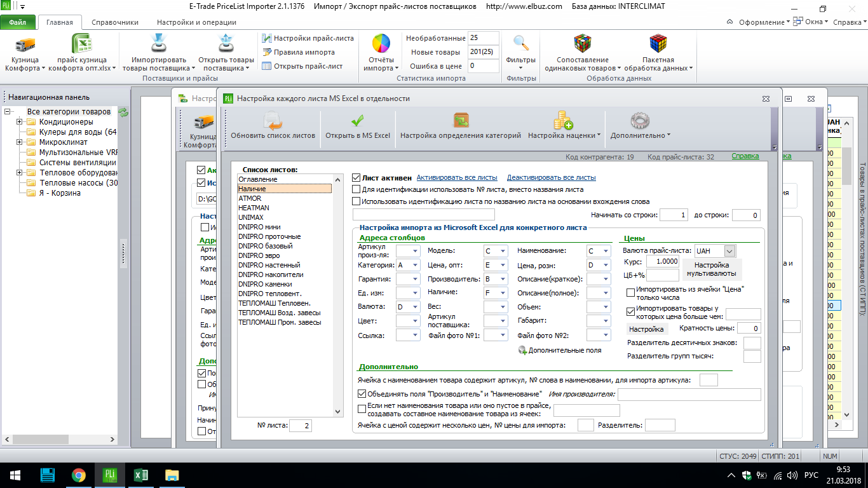This screenshot has height=488, width=868.
Task: Switch to the Справочники ribbon tab
Action: [x=115, y=22]
